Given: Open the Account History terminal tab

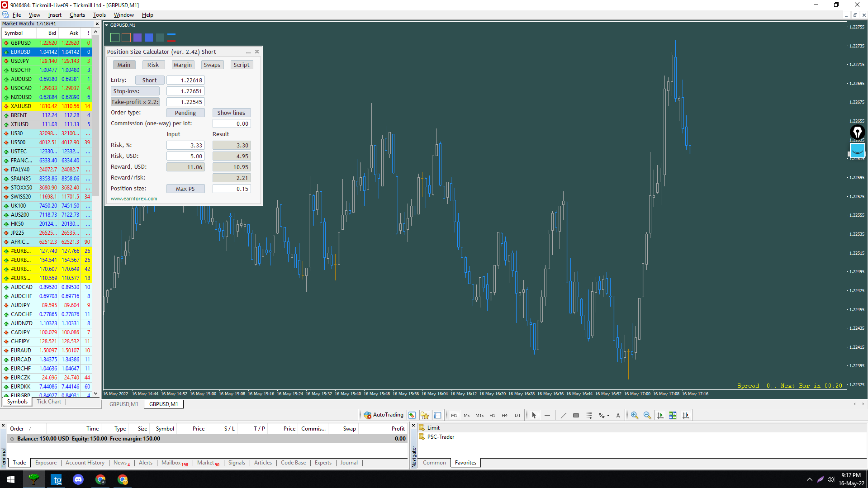Looking at the screenshot, I should (x=85, y=463).
